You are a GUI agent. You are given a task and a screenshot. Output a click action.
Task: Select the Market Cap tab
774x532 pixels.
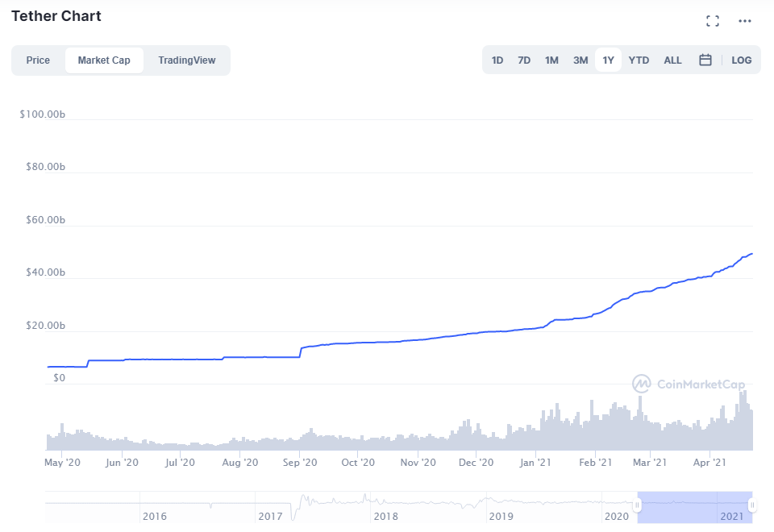[x=104, y=60]
